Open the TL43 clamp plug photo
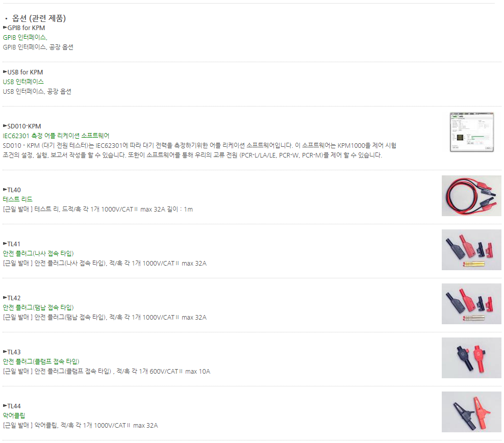The height and width of the screenshot is (443, 504). click(471, 357)
